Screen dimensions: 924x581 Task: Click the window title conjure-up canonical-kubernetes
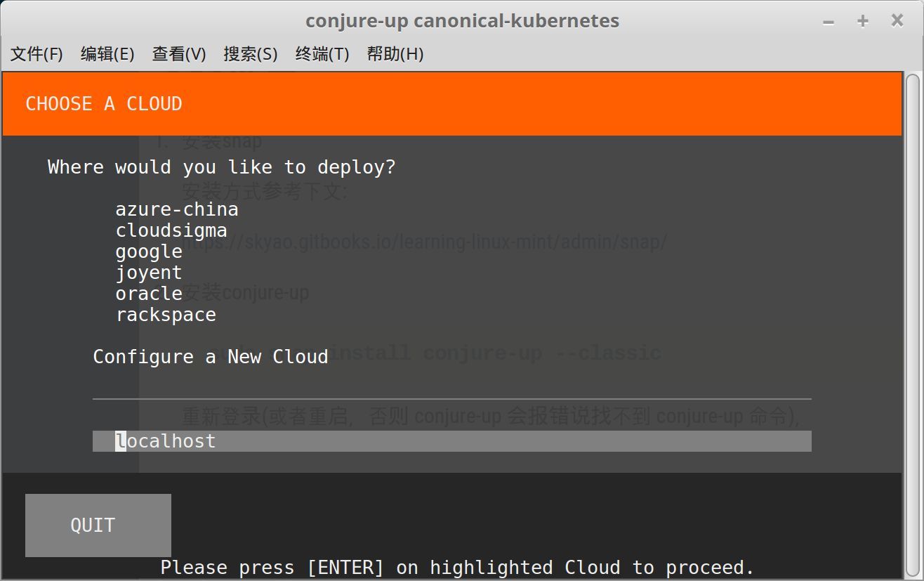[x=462, y=21]
